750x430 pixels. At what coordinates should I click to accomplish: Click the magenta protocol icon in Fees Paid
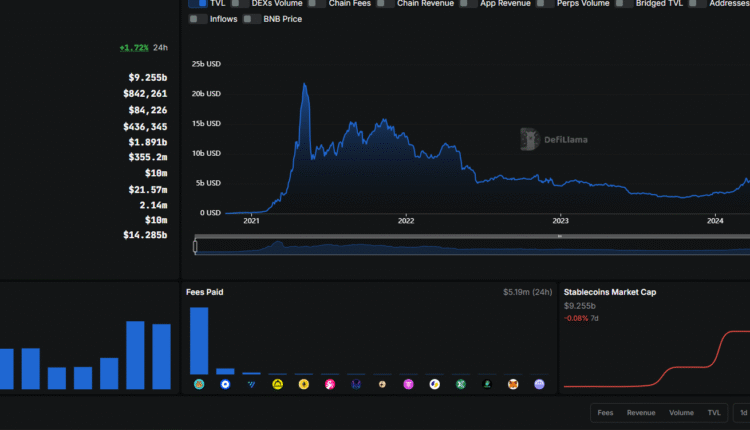(x=408, y=384)
